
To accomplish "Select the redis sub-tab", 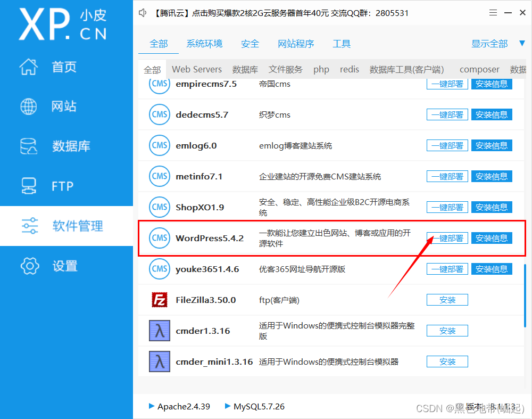I will [350, 69].
